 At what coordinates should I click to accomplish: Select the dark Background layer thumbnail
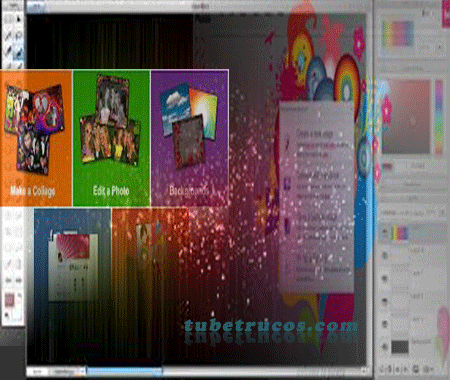pyautogui.click(x=400, y=347)
